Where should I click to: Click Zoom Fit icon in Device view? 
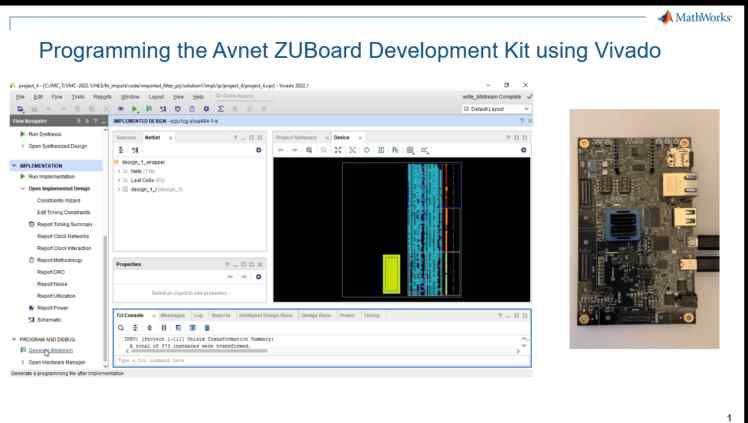[x=337, y=149]
